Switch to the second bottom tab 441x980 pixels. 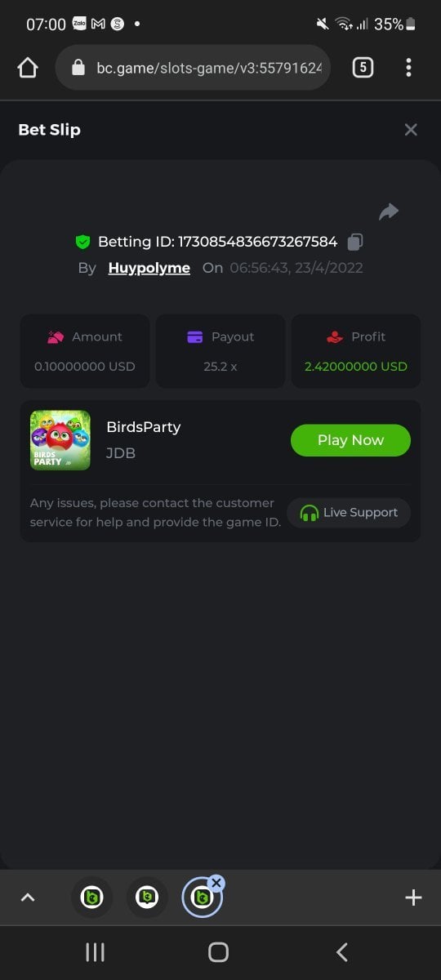point(147,898)
